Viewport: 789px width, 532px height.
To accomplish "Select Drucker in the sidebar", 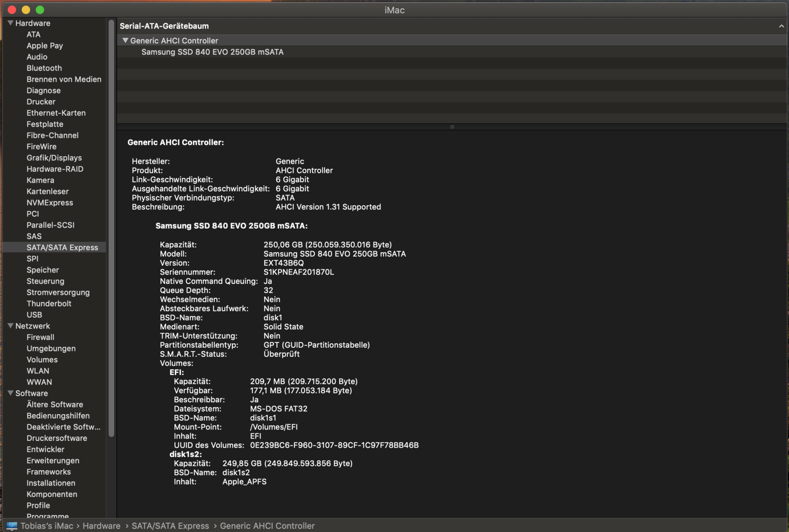I will pos(41,101).
